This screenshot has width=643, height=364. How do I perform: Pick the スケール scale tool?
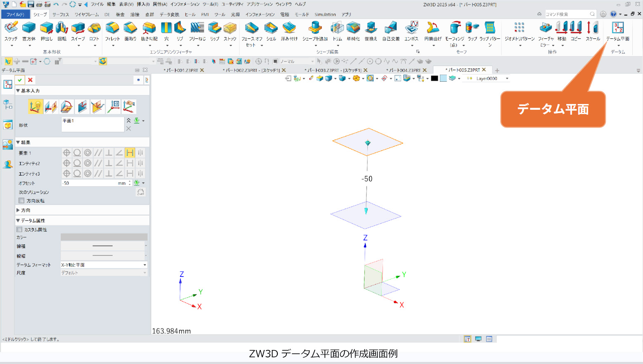[593, 31]
